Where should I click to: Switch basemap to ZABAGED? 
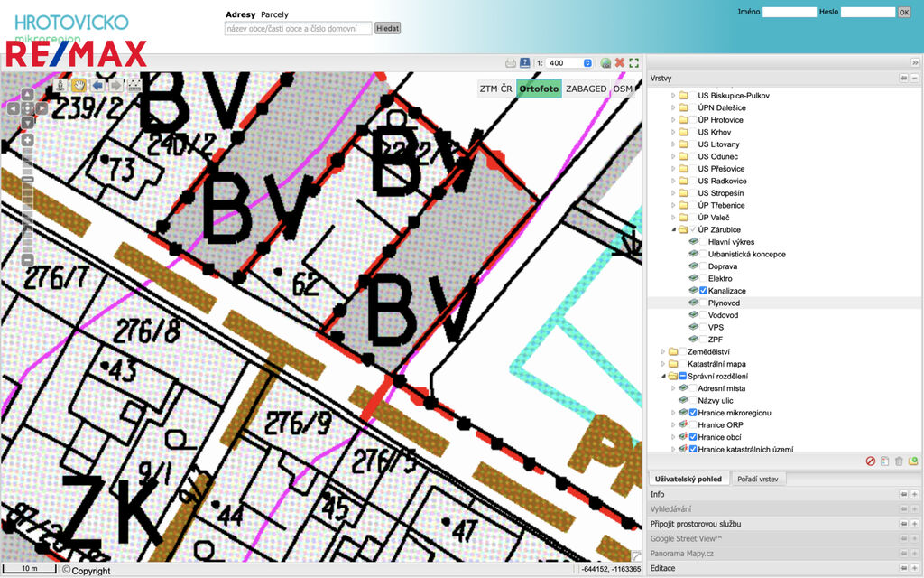[586, 89]
